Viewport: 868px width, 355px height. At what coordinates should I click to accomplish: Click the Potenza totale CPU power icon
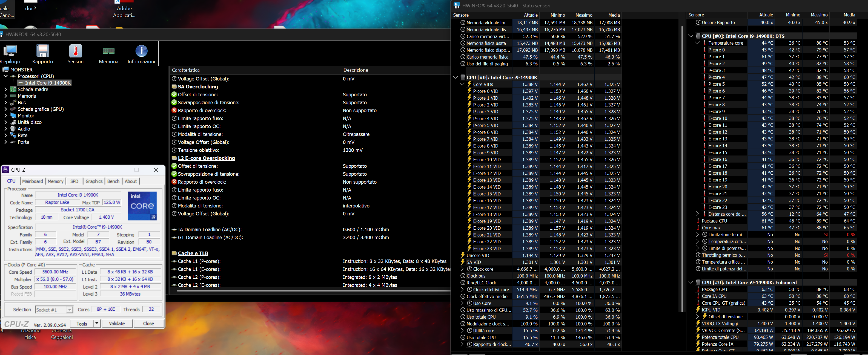coord(698,337)
